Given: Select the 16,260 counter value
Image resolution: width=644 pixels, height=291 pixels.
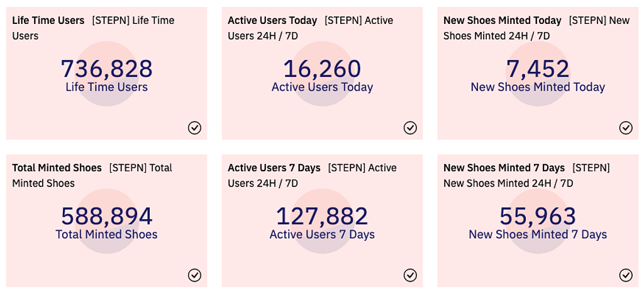Looking at the screenshot, I should (322, 69).
